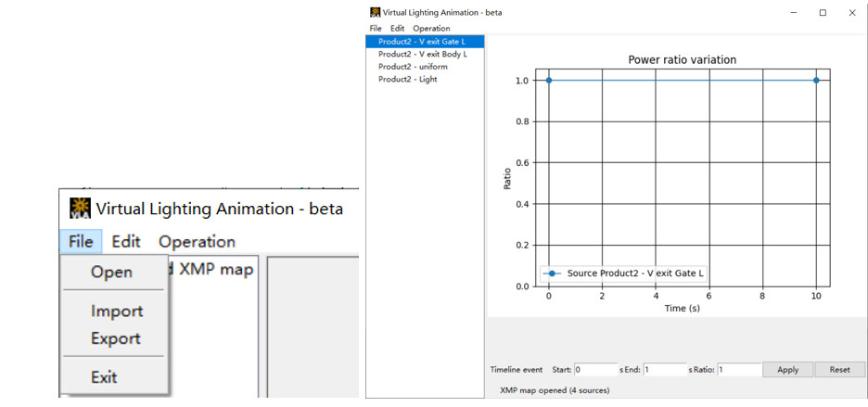The height and width of the screenshot is (407, 868).
Task: Close the right Virtual Lighting Animation window
Action: [852, 13]
